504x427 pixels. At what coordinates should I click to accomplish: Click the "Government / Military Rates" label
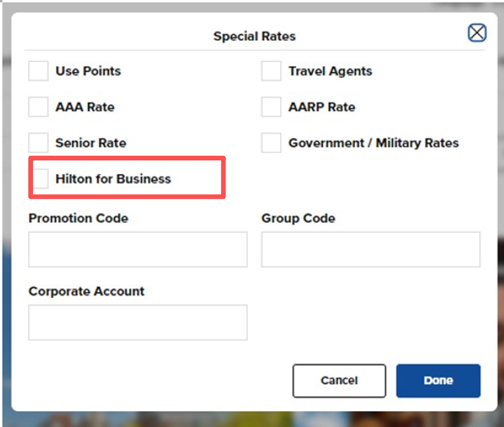[x=374, y=143]
